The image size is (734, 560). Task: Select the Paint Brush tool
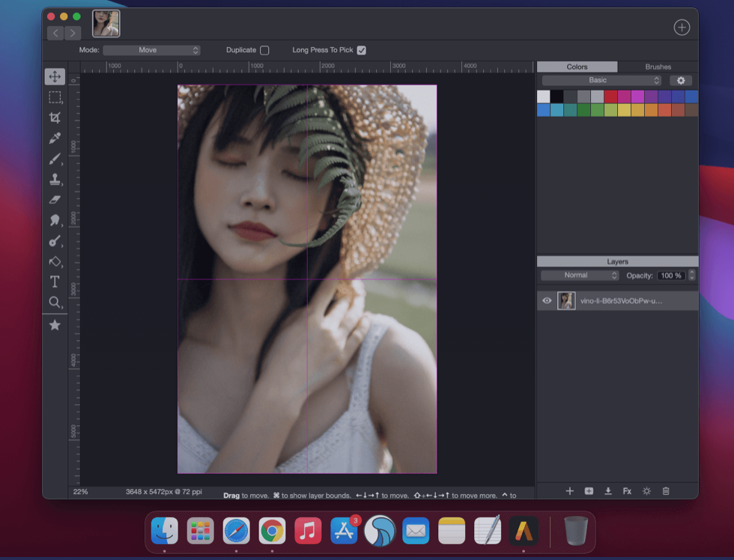(x=55, y=159)
